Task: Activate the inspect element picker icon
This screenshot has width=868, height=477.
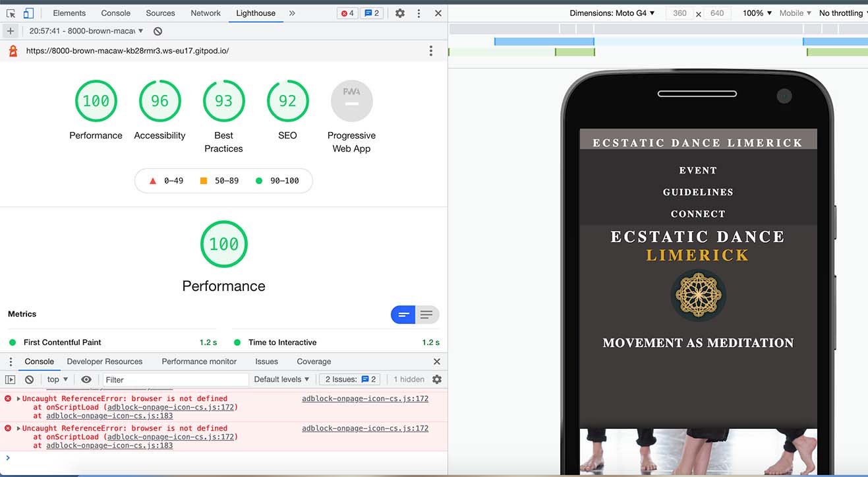Action: coord(11,13)
